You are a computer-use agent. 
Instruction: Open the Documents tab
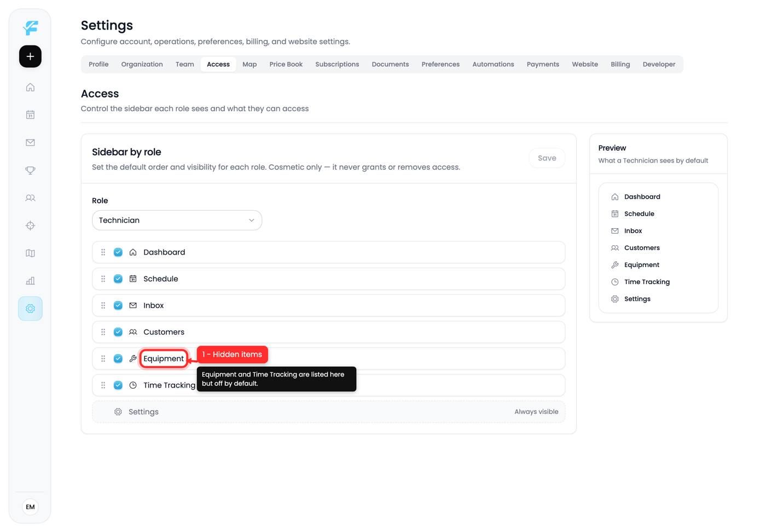coord(390,64)
